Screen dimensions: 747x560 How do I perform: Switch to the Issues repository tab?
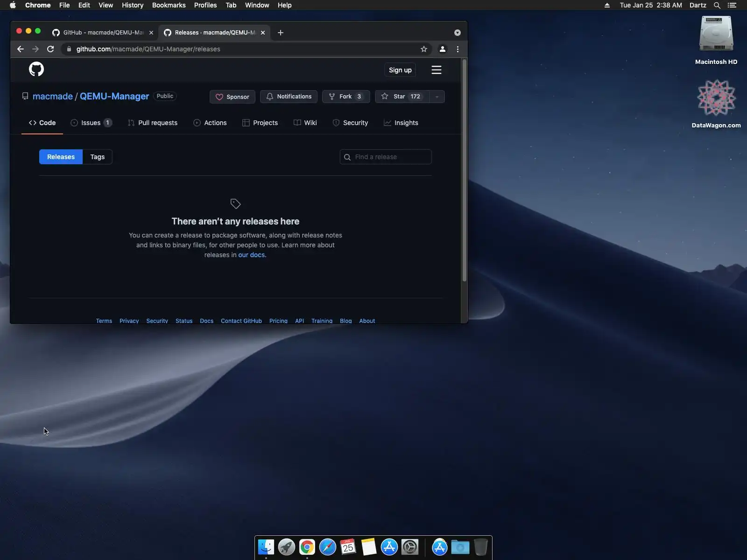pyautogui.click(x=91, y=123)
